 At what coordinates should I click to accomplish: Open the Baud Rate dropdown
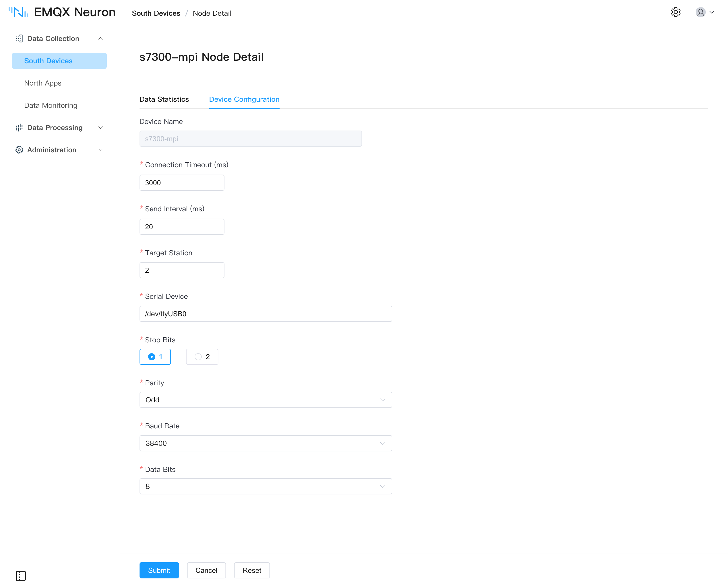(x=266, y=443)
